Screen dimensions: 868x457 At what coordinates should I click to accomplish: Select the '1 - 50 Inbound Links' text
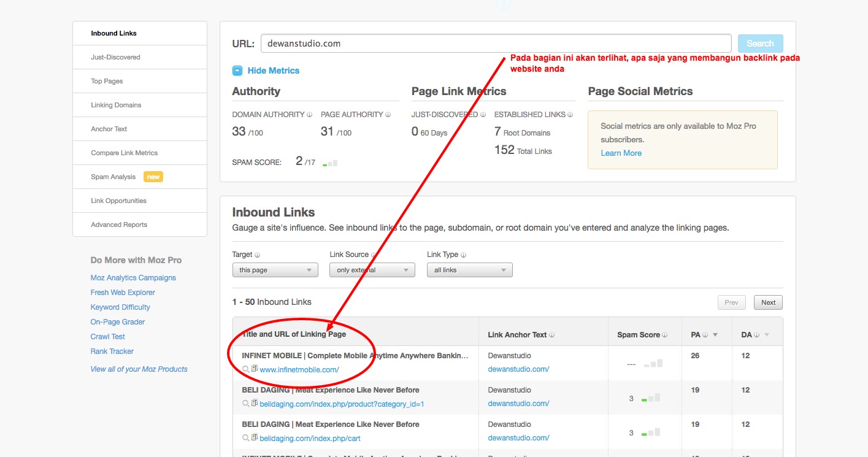click(x=272, y=302)
